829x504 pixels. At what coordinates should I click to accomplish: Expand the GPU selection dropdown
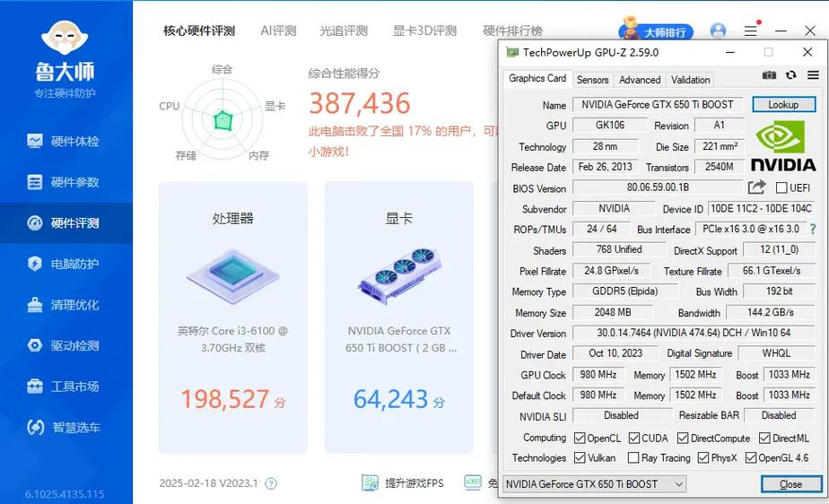click(x=678, y=484)
